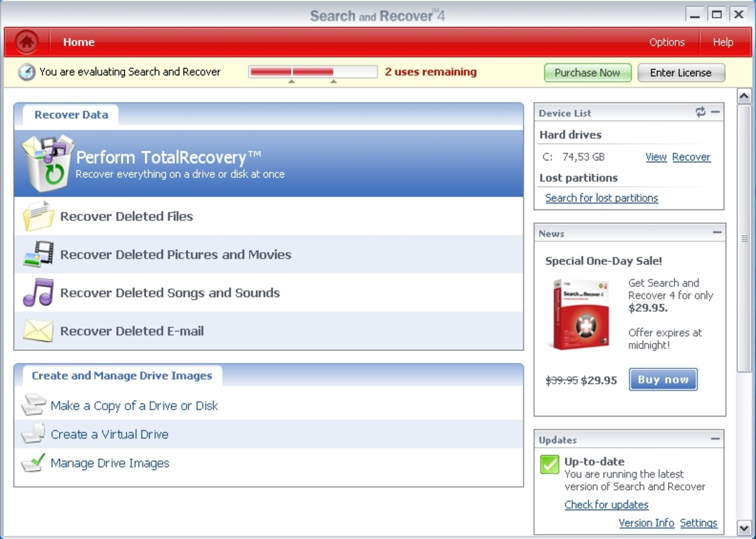Select the Recover Data tab
Image resolution: width=756 pixels, height=539 pixels.
click(71, 115)
